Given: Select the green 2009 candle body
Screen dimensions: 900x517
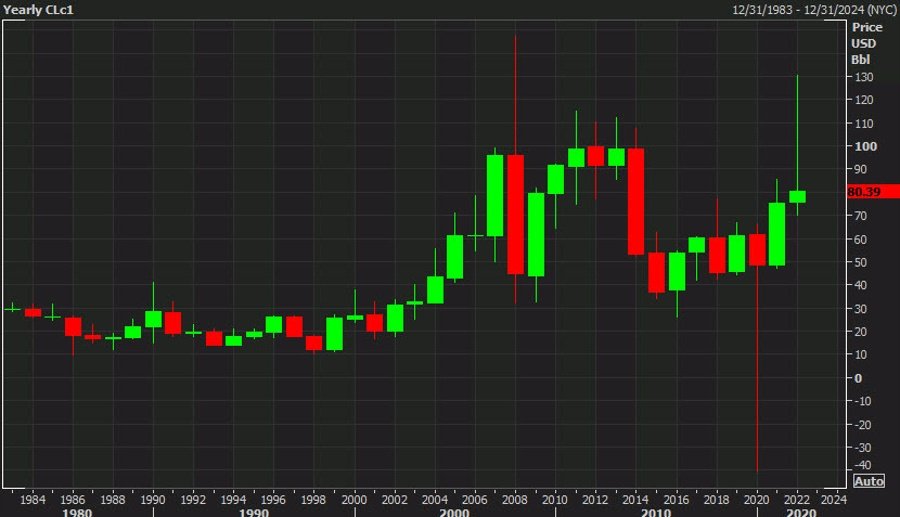Looking at the screenshot, I should click(536, 234).
